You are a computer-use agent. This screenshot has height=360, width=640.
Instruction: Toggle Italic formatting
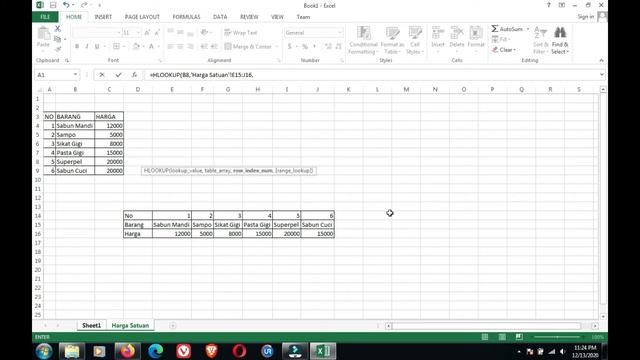[x=87, y=47]
